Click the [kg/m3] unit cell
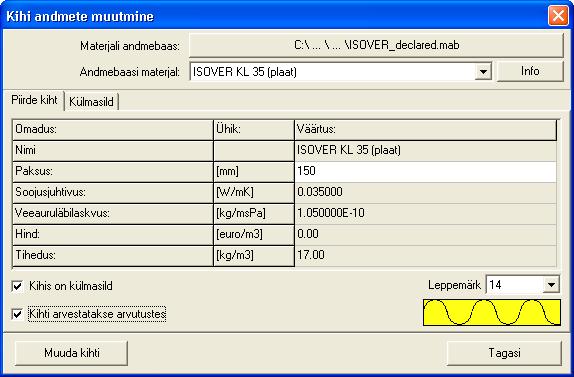The width and height of the screenshot is (574, 377). (254, 255)
